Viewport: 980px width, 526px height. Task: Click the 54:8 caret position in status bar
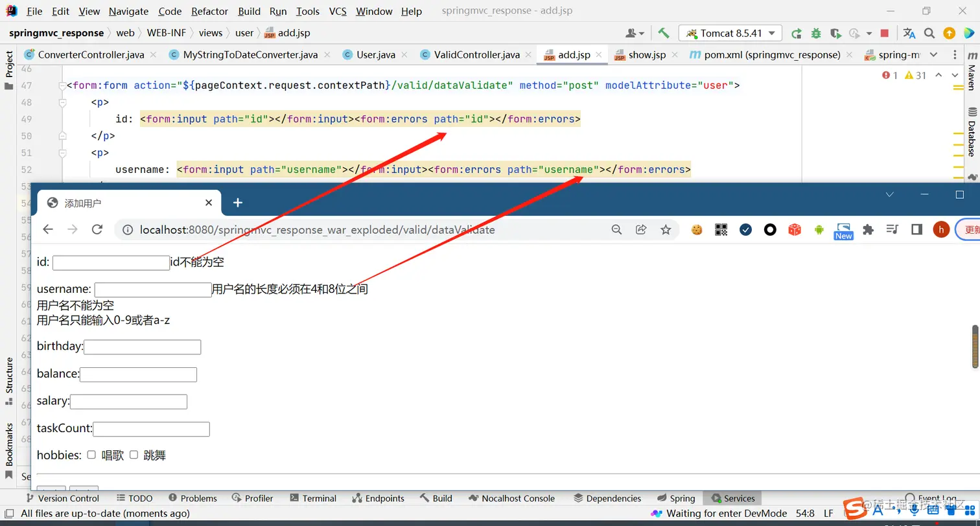805,514
